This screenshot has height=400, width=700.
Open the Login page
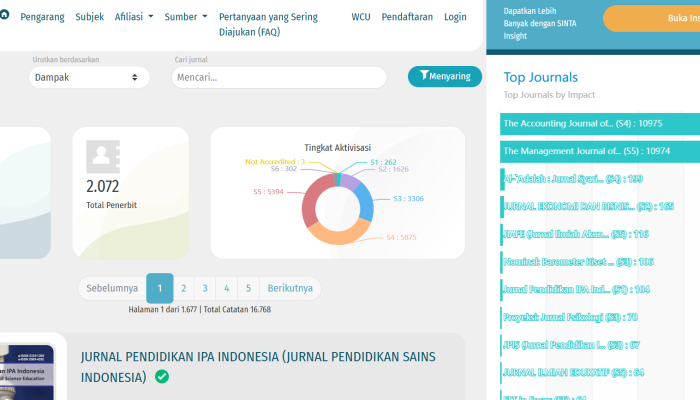click(x=455, y=17)
